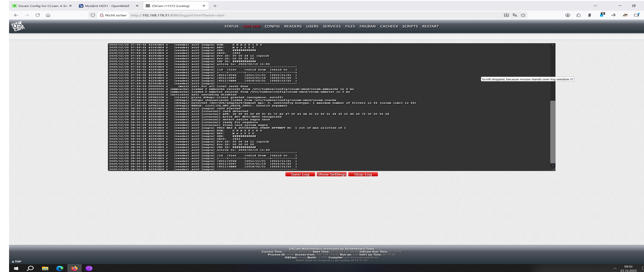Open the account profile icon
This screenshot has height=272, width=644.
click(568, 15)
